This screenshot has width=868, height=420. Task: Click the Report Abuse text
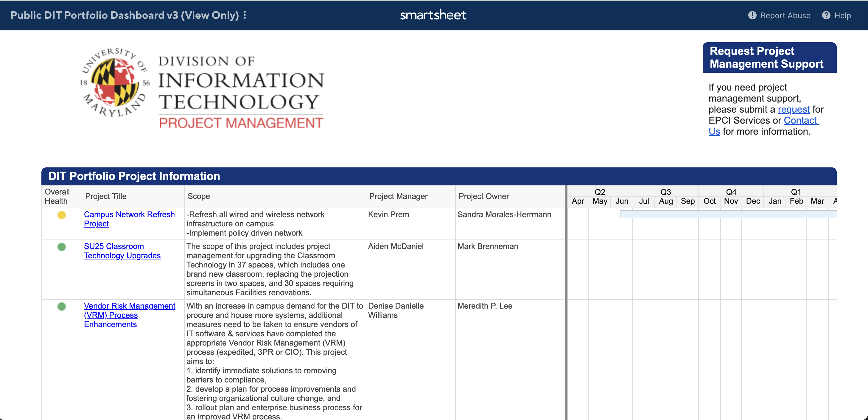click(x=785, y=15)
